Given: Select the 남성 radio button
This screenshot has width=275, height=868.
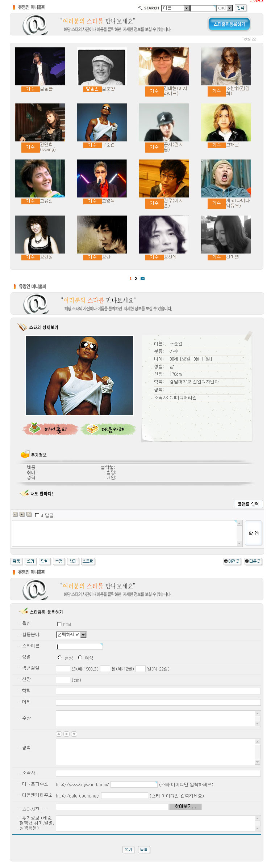Looking at the screenshot, I should [x=60, y=658].
